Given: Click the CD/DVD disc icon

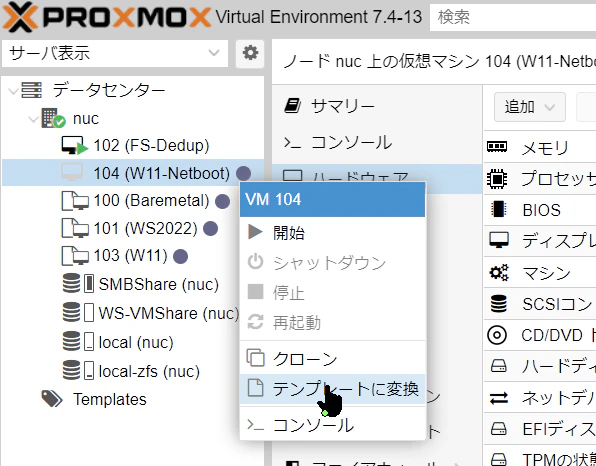Looking at the screenshot, I should [x=497, y=335].
